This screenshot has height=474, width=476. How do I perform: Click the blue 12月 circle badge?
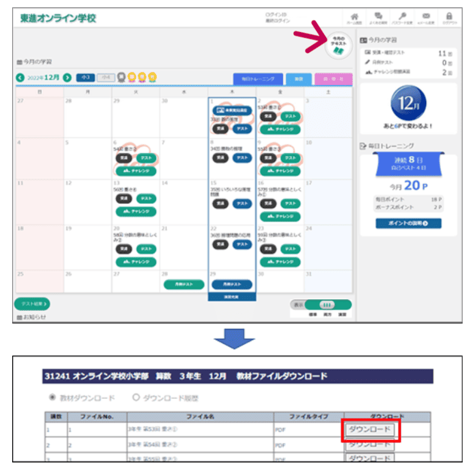coord(408,103)
